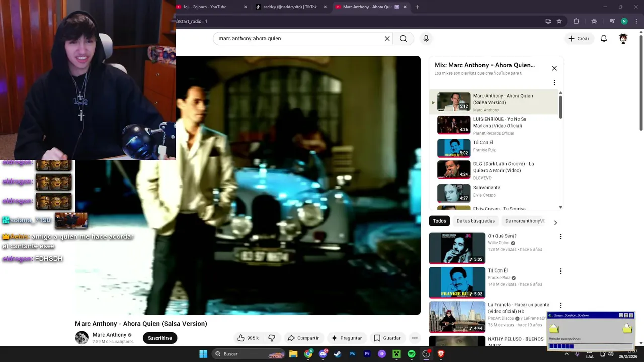Show hidden system tray icons chevron
The image size is (644, 362).
click(x=566, y=354)
